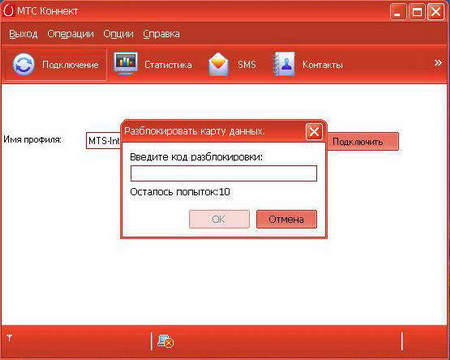Open the Опции menu
This screenshot has height=360, width=450.
pos(118,34)
